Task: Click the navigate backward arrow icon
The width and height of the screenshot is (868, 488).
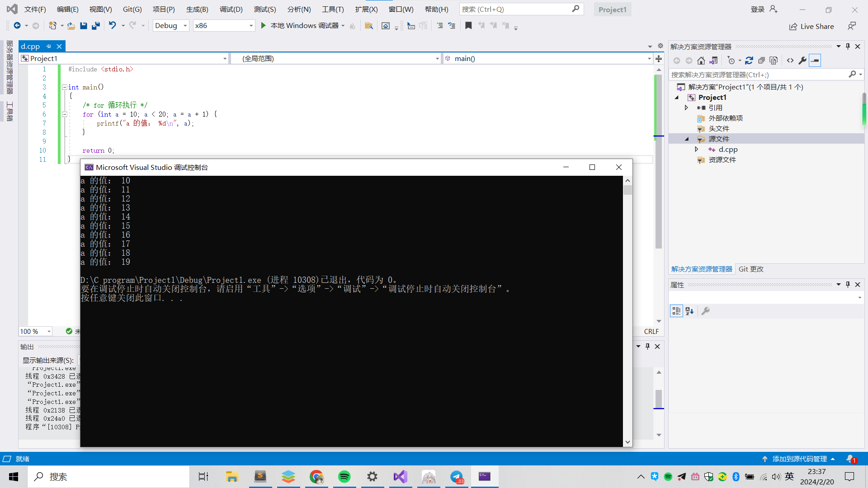Action: pyautogui.click(x=17, y=26)
